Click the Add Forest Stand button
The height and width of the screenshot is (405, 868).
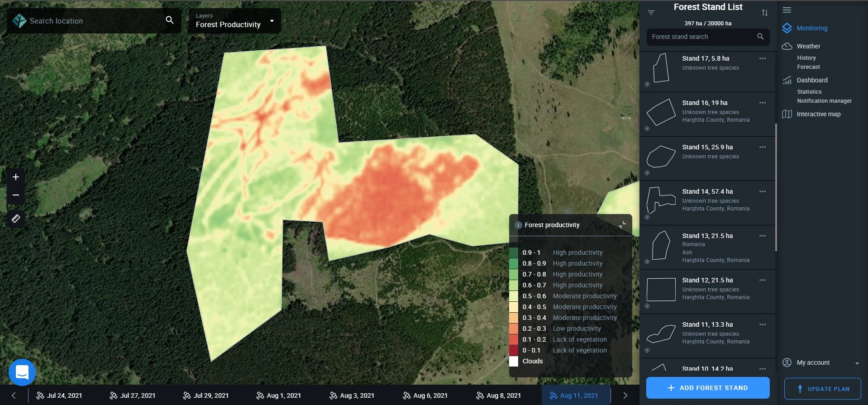[708, 388]
